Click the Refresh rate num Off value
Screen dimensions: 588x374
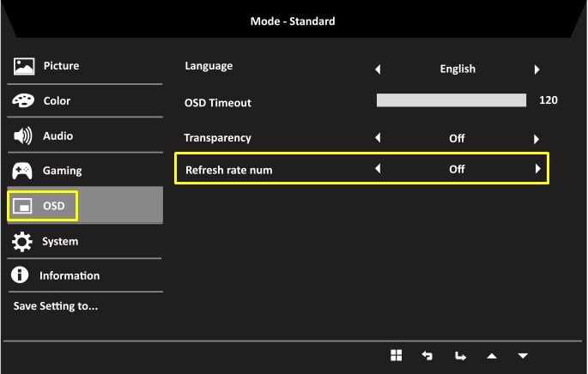(x=457, y=169)
